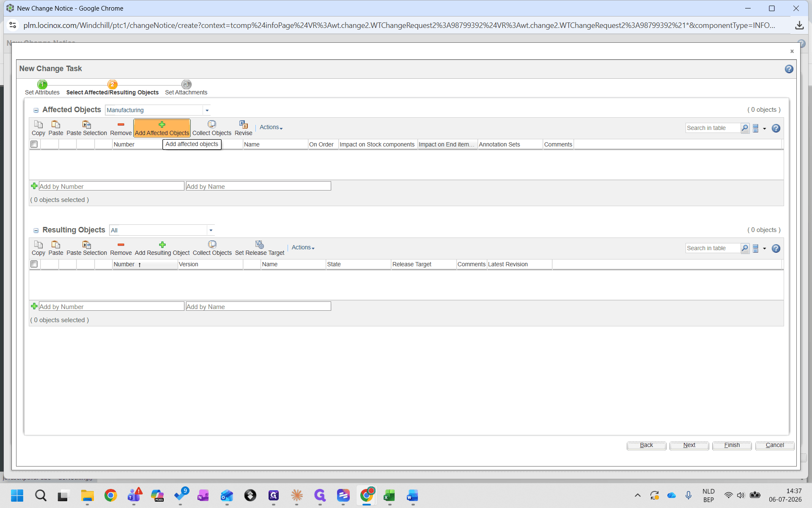Click the Finish button

(x=732, y=445)
